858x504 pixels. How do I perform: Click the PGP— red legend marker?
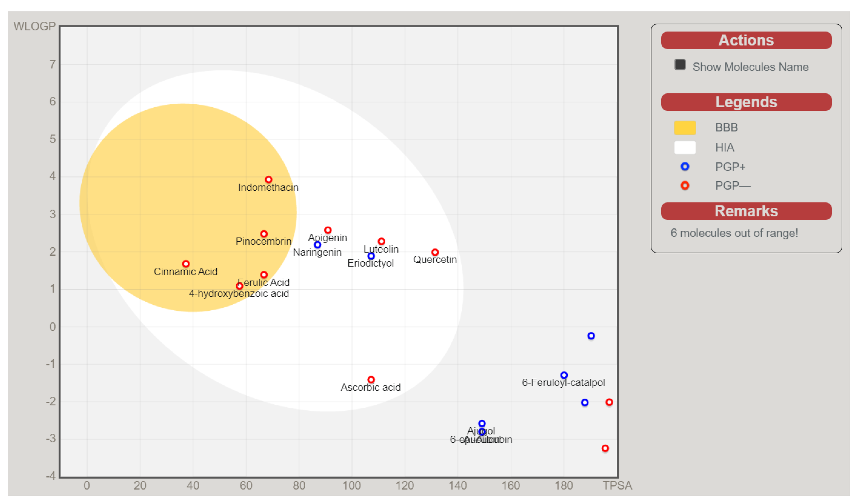(685, 185)
